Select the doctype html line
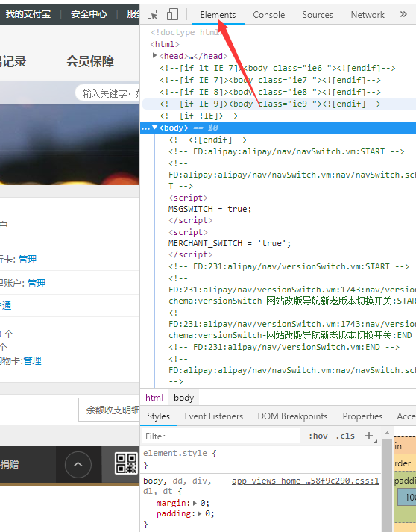 (x=186, y=32)
